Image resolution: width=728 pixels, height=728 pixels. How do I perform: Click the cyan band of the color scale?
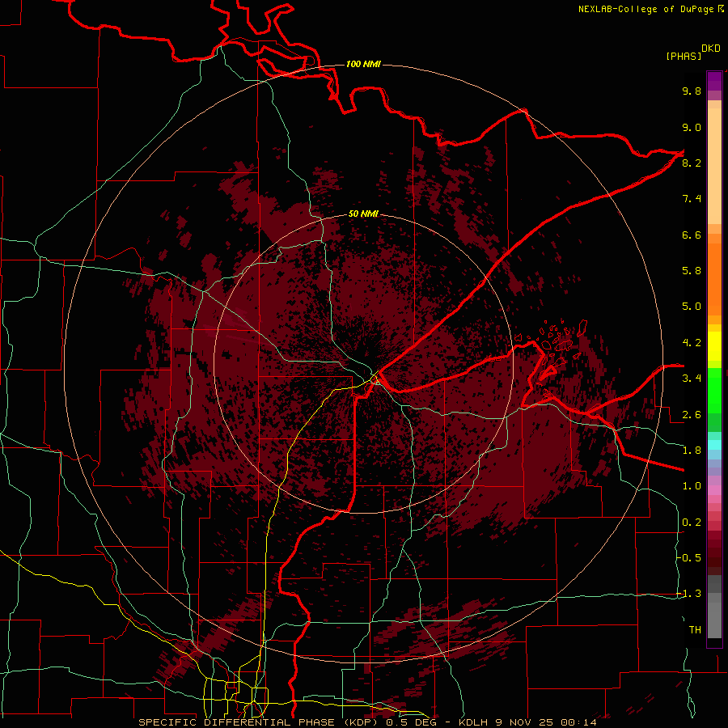pyautogui.click(x=714, y=445)
